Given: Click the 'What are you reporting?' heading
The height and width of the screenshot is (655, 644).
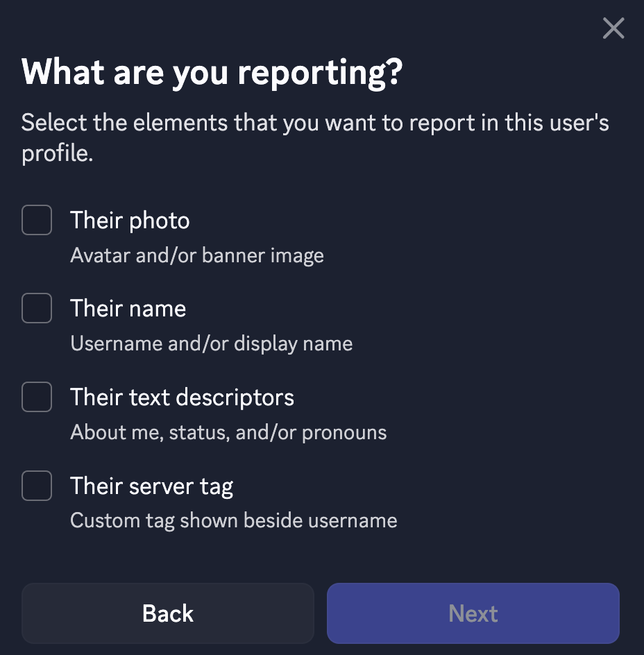Looking at the screenshot, I should point(212,72).
